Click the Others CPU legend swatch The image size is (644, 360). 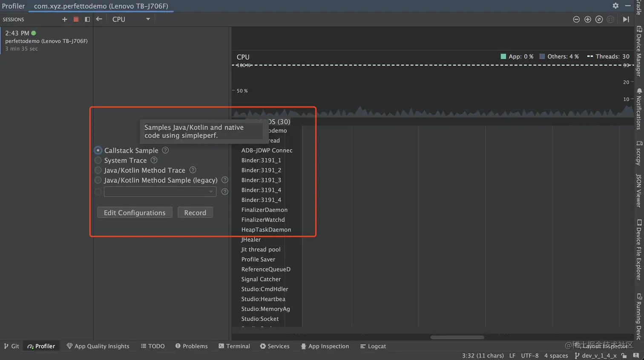542,56
